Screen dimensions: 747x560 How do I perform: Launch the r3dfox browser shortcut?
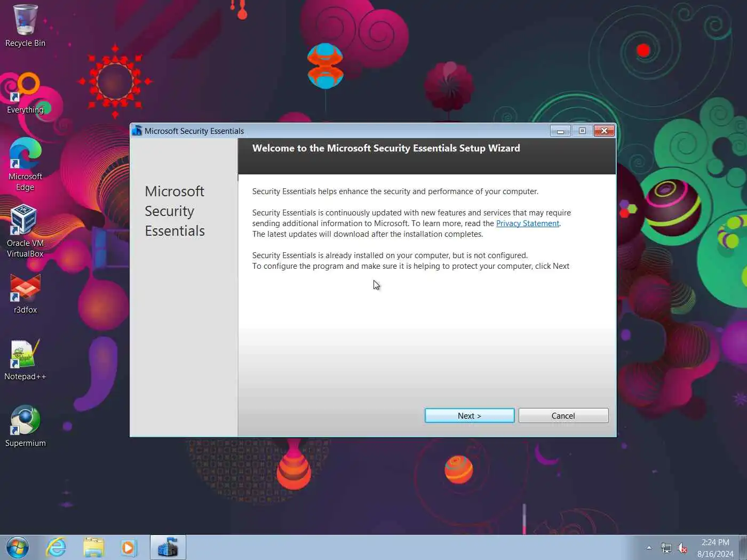25,294
